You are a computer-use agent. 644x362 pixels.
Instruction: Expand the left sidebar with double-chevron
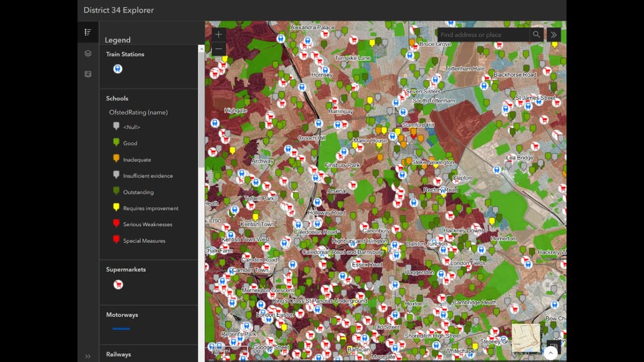88,356
